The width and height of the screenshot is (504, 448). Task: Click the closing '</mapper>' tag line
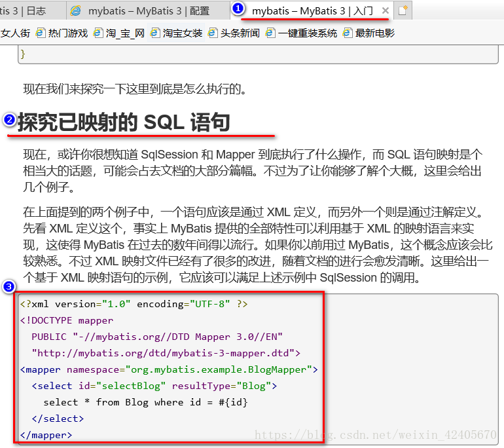tap(46, 435)
